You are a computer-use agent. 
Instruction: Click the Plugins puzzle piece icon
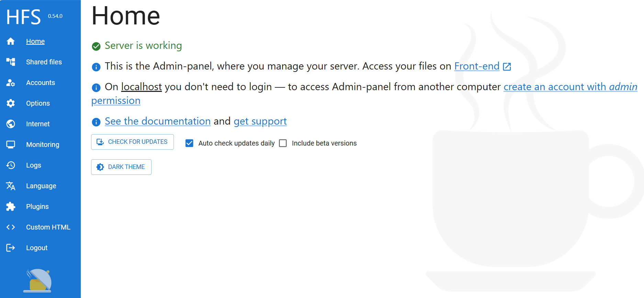(11, 206)
